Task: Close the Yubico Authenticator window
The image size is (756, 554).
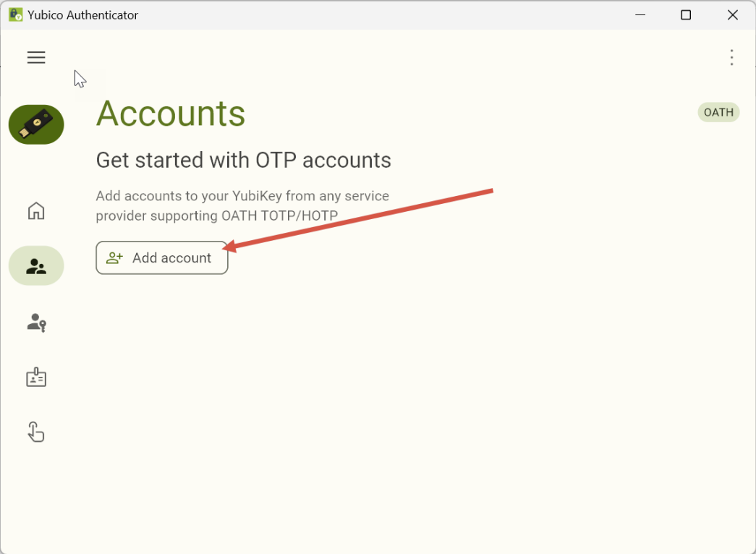Action: [732, 15]
